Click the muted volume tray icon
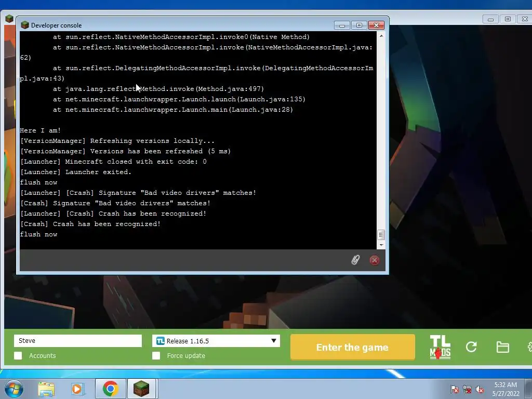Screen dimensions: 532x399 (480, 389)
